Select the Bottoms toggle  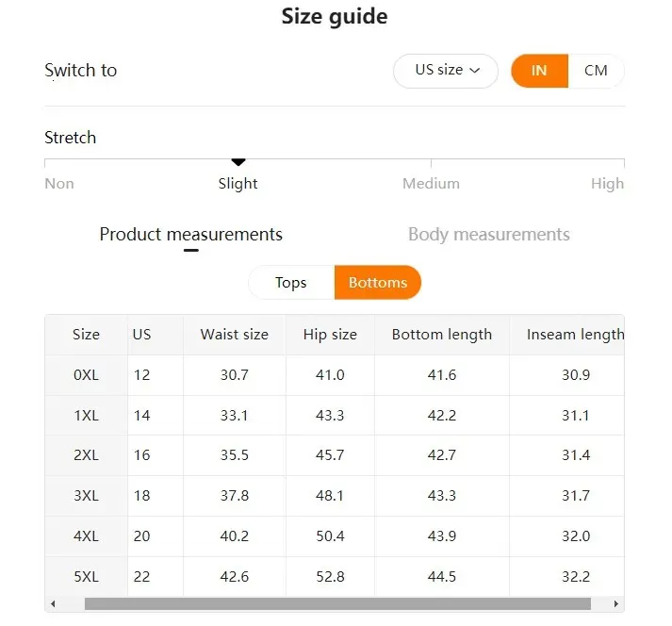pos(378,282)
